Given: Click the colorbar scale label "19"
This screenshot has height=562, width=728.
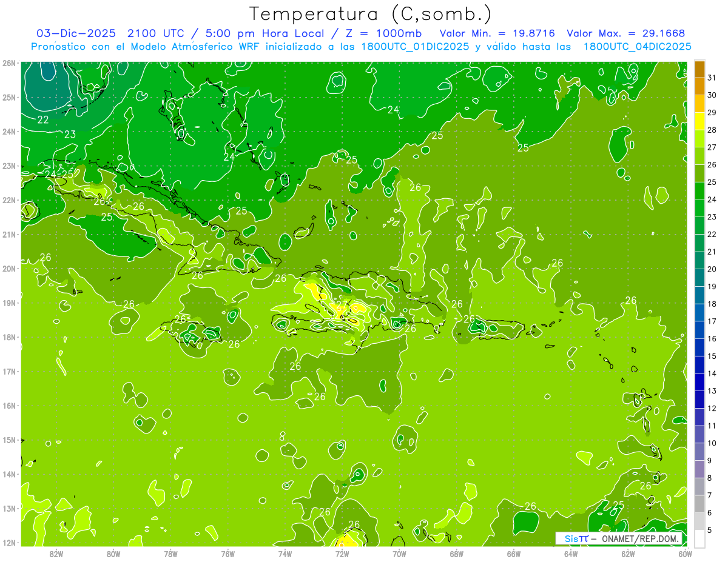Looking at the screenshot, I should 712,286.
